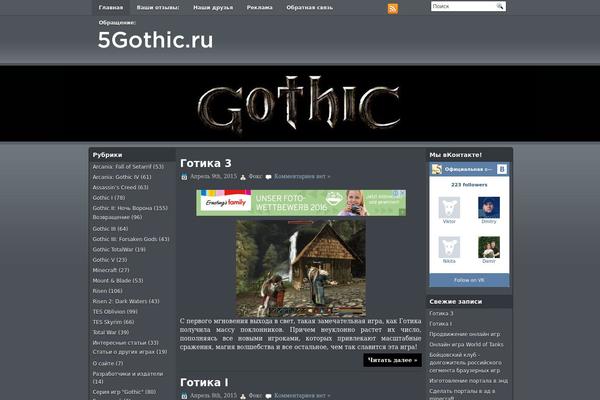Screen dimensions: 600x400
Task: Open the Готика 3 post title
Action: point(206,163)
